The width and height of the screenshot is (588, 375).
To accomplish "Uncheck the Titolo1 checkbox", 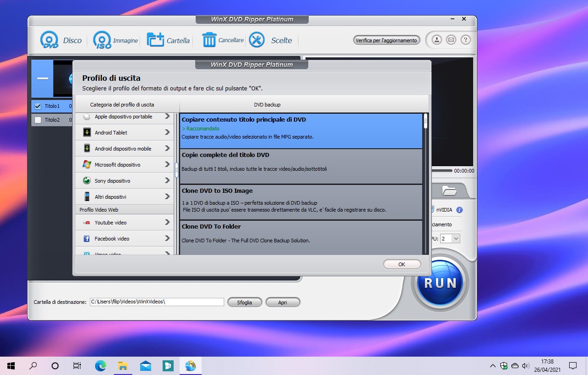I will point(38,106).
